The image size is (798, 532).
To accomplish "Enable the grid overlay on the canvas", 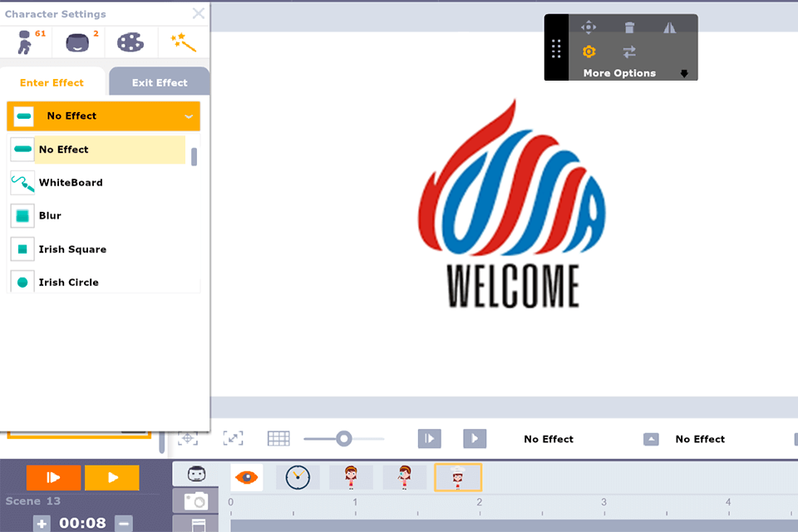I will coord(278,438).
